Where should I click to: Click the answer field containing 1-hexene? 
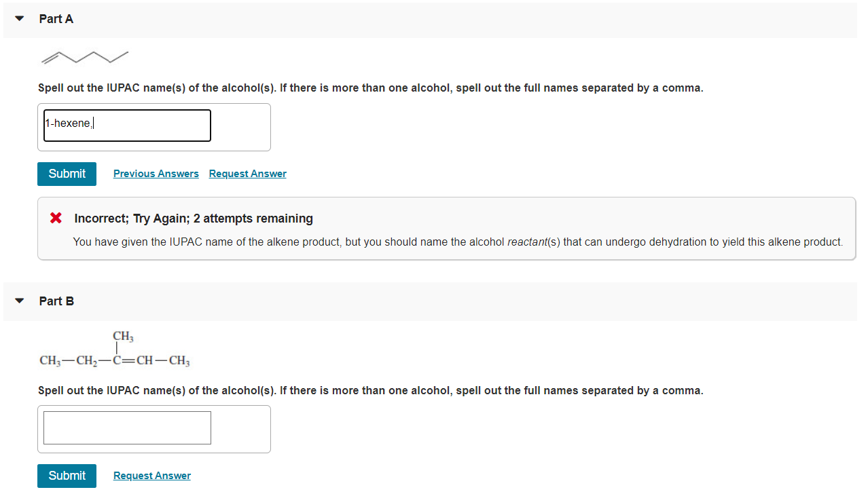[x=126, y=125]
